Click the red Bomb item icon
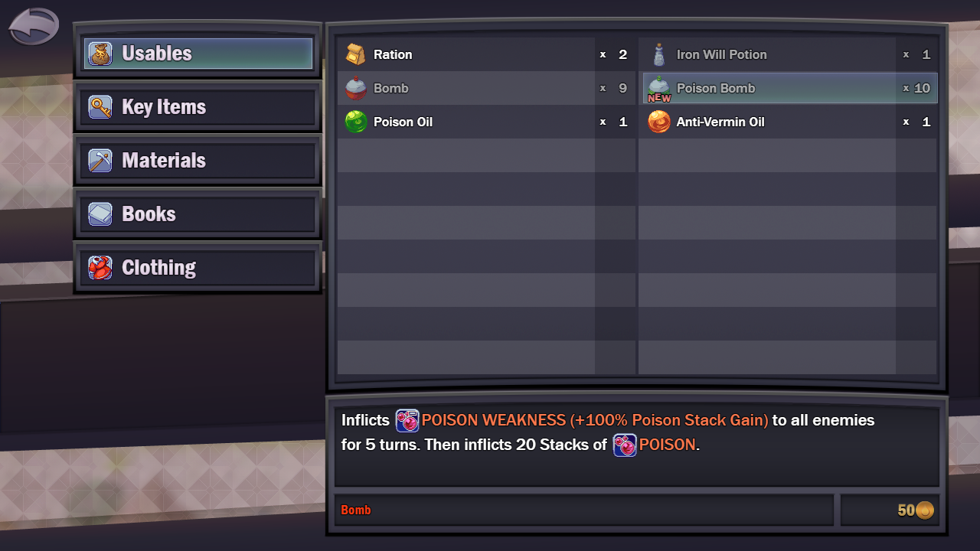980x551 pixels. click(x=355, y=88)
